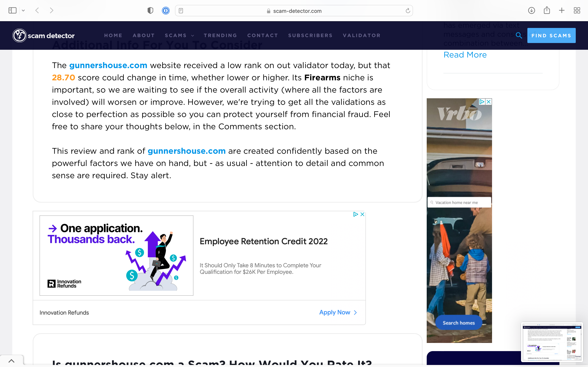Show the Reader view page icon

pyautogui.click(x=181, y=11)
